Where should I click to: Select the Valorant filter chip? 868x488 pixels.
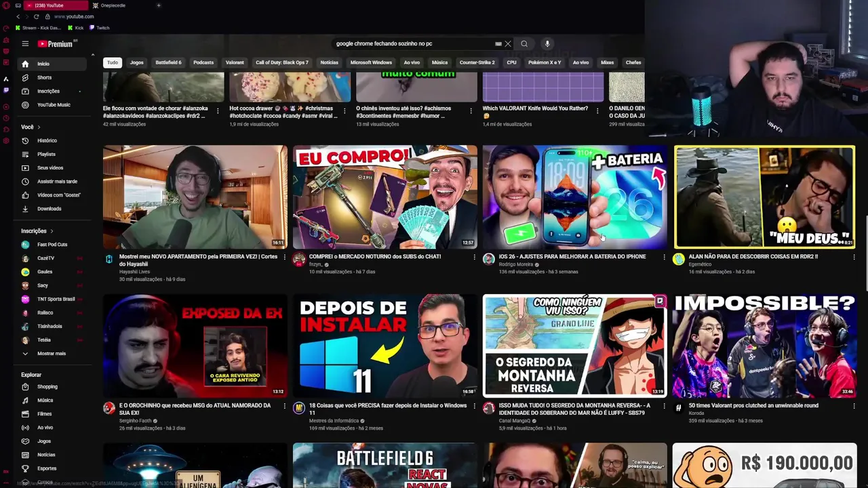click(235, 62)
